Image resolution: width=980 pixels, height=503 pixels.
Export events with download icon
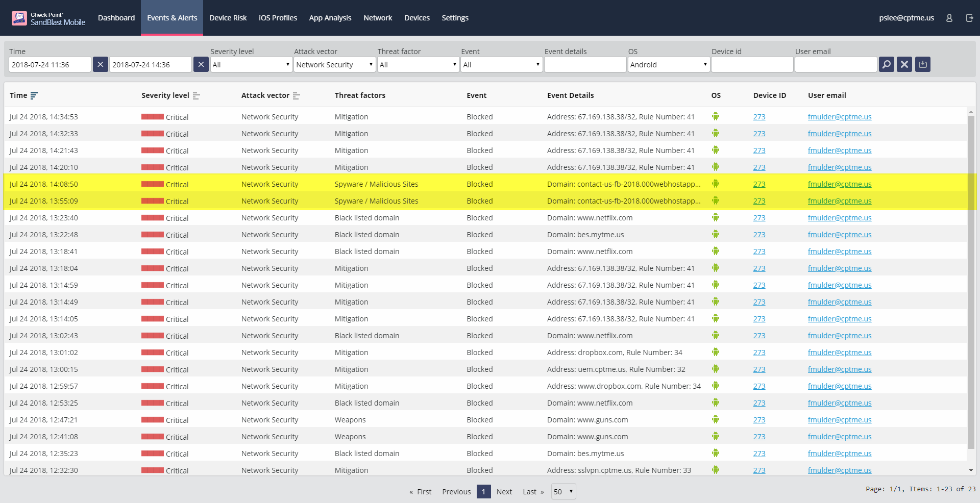(923, 64)
